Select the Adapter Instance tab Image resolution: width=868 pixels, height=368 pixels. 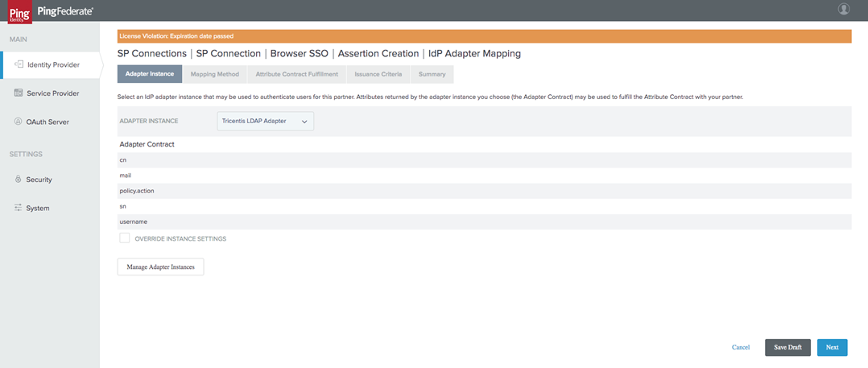point(150,74)
